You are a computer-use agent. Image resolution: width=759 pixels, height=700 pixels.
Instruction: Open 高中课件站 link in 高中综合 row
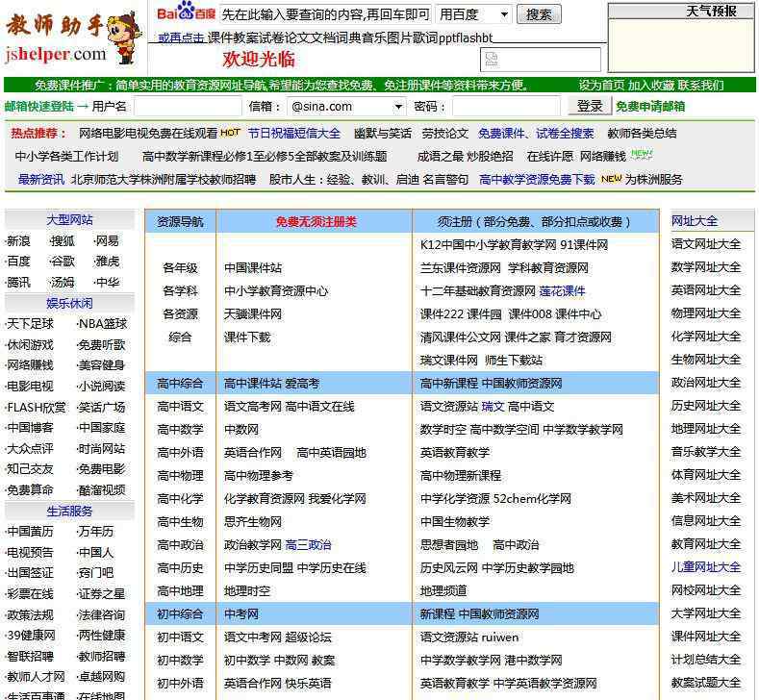tap(253, 384)
